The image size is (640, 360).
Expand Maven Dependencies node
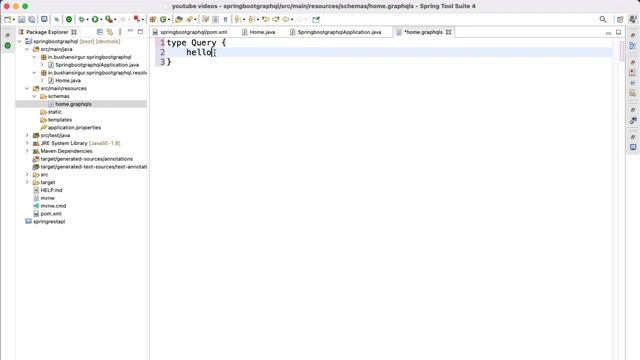(27, 151)
